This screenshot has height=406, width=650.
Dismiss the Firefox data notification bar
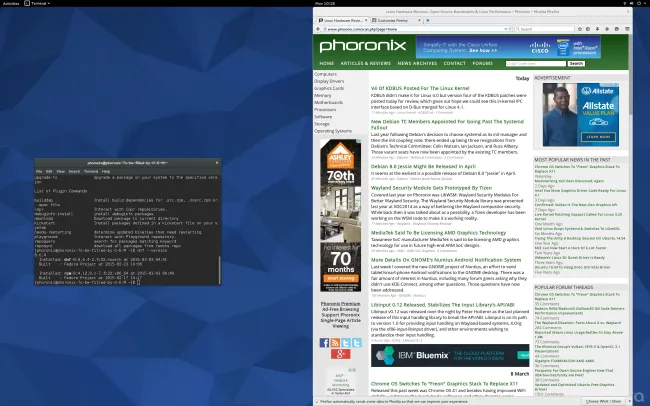pyautogui.click(x=630, y=401)
